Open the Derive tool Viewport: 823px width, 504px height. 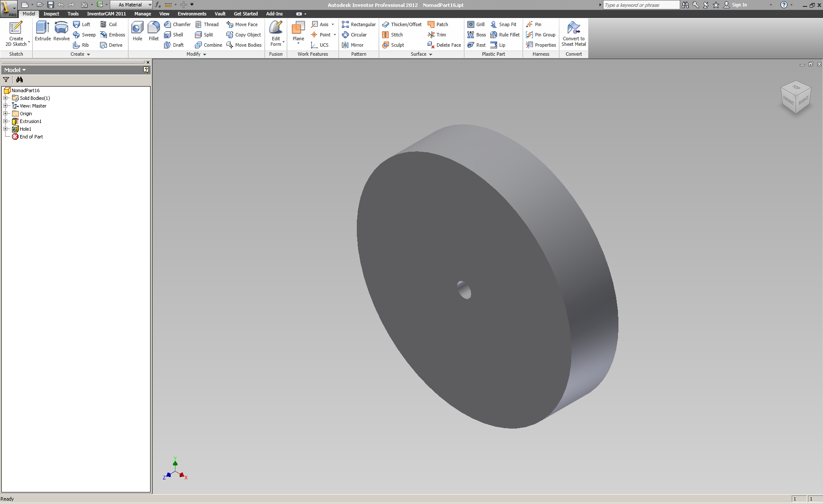click(x=111, y=45)
